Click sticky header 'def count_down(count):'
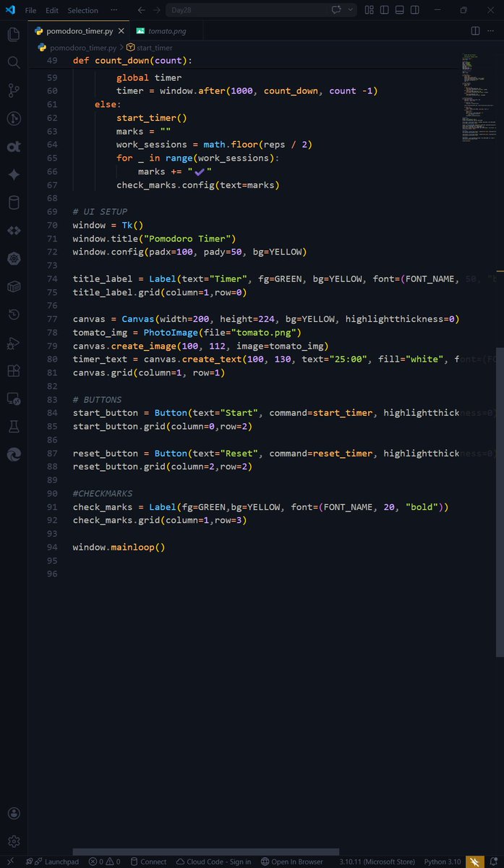Screen dimensions: 504x868 tap(132, 60)
